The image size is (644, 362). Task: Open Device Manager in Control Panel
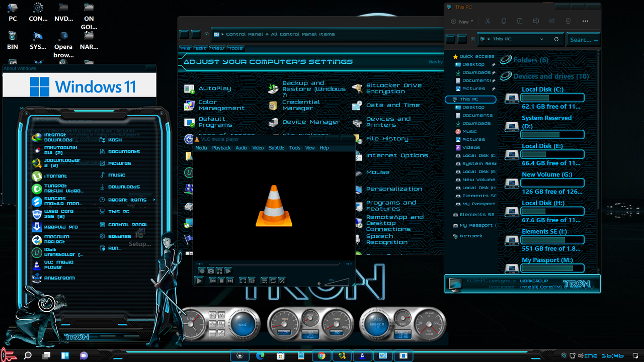tap(304, 122)
